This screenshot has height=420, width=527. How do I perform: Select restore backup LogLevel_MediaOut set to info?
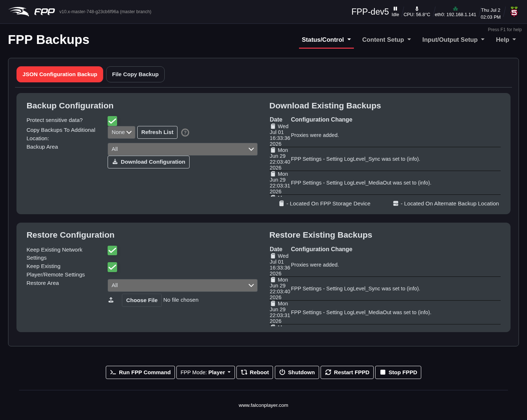click(385, 312)
